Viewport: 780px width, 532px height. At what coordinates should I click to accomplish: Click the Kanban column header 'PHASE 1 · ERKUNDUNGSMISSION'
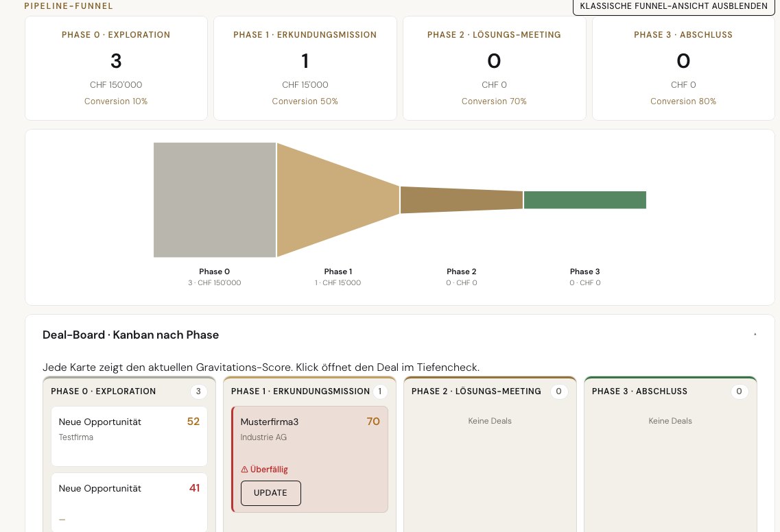coord(300,391)
